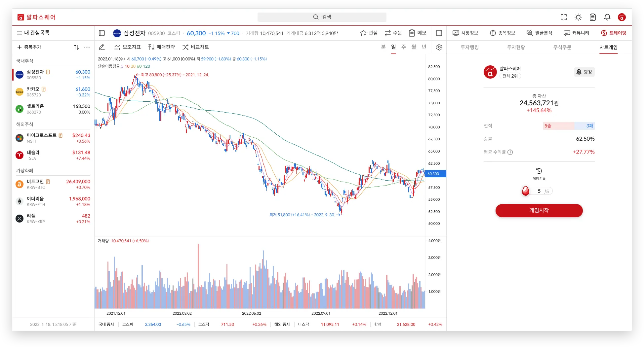Select 삼성전자 in watchlist
644x347 pixels.
coord(53,75)
